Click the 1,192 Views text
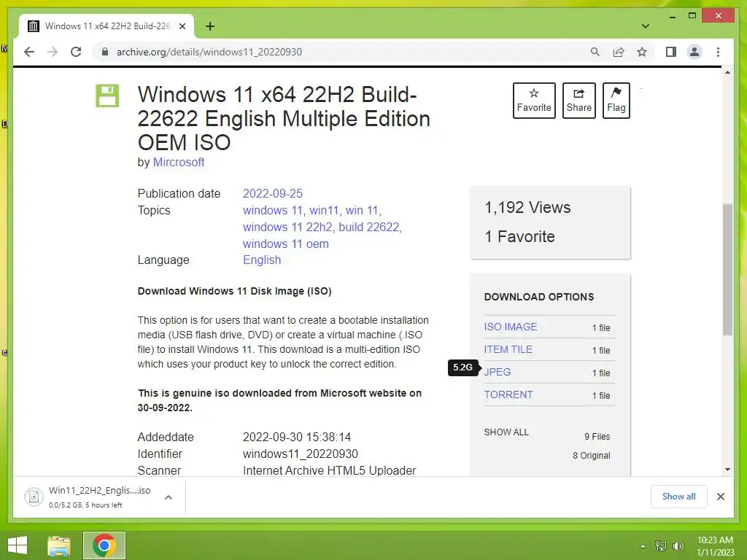The width and height of the screenshot is (747, 560). pyautogui.click(x=527, y=208)
